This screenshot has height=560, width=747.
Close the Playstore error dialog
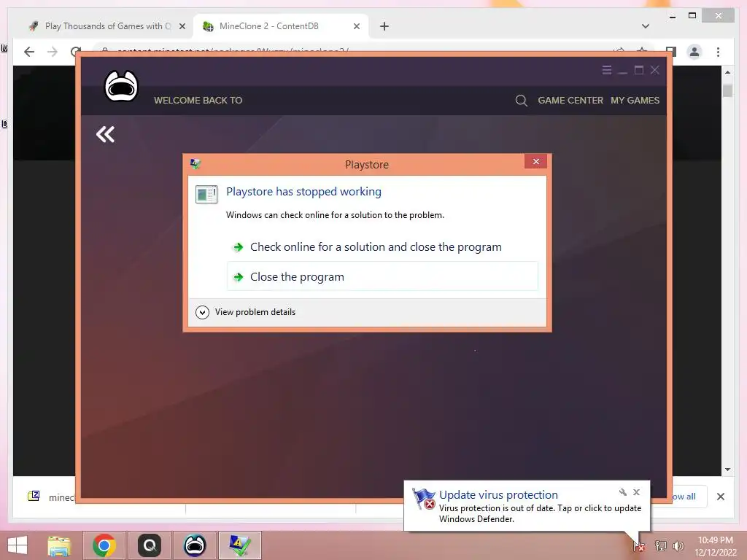point(535,161)
